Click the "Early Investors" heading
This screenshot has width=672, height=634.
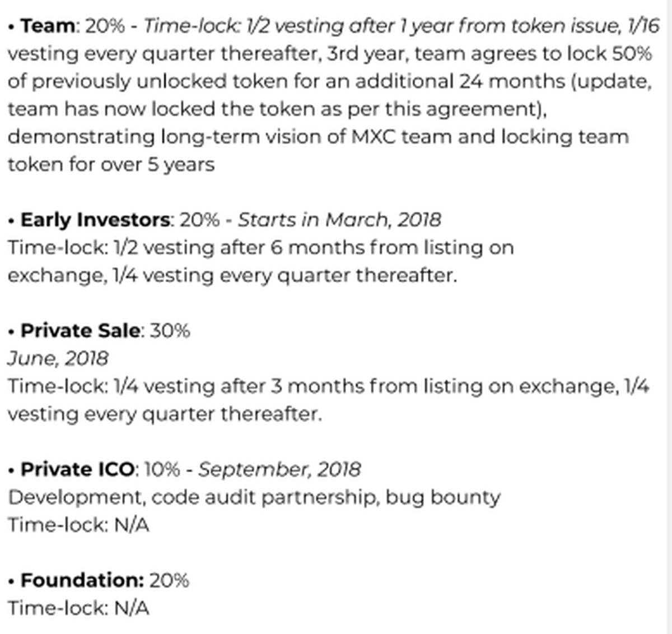click(95, 220)
